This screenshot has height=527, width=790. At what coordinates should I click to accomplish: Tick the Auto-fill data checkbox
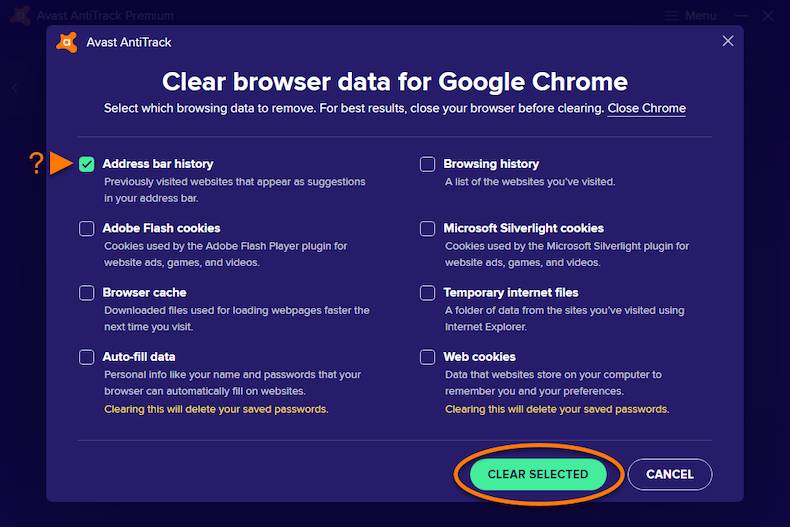tap(87, 357)
